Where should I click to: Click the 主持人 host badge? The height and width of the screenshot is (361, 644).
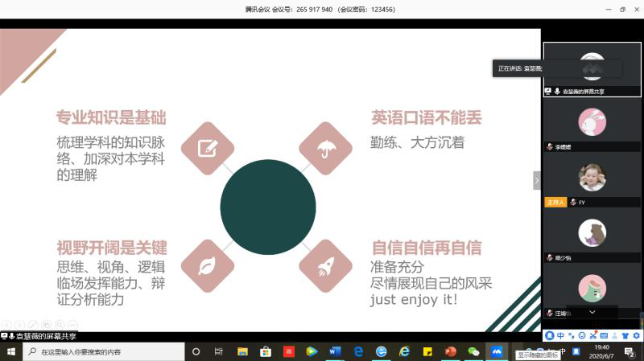point(555,203)
